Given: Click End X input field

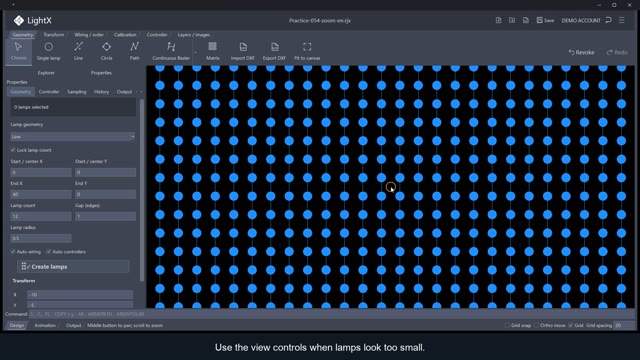Looking at the screenshot, I should pyautogui.click(x=41, y=194).
